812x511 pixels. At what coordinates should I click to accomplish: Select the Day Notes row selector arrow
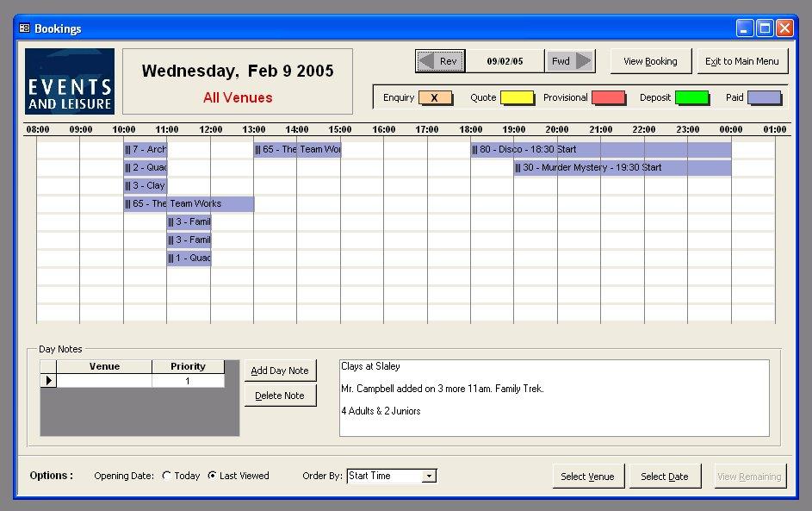coord(48,381)
